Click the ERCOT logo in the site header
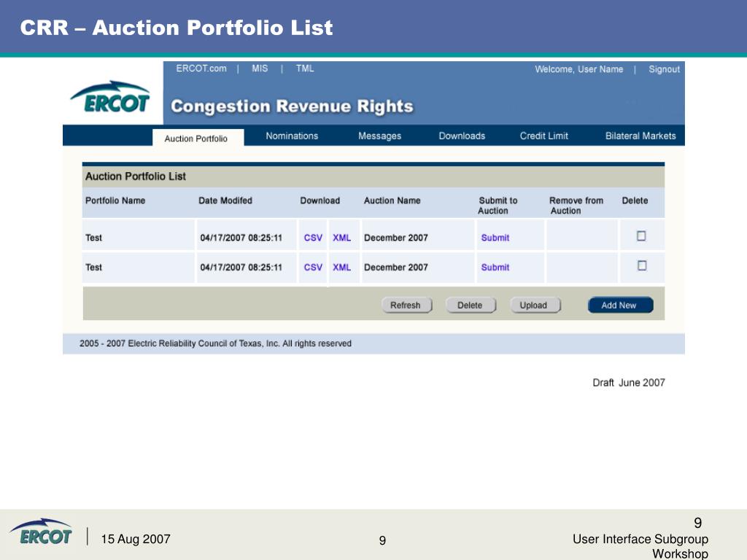747x560 pixels. click(111, 97)
